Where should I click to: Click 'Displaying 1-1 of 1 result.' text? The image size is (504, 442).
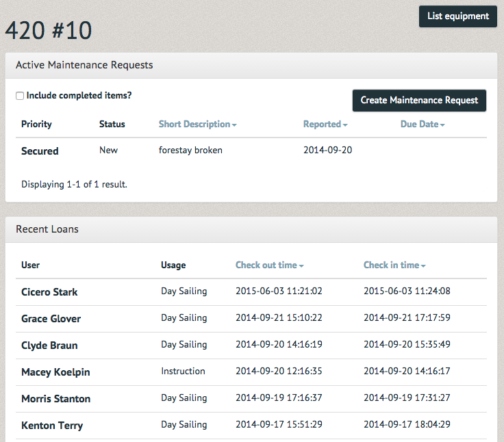click(x=74, y=184)
